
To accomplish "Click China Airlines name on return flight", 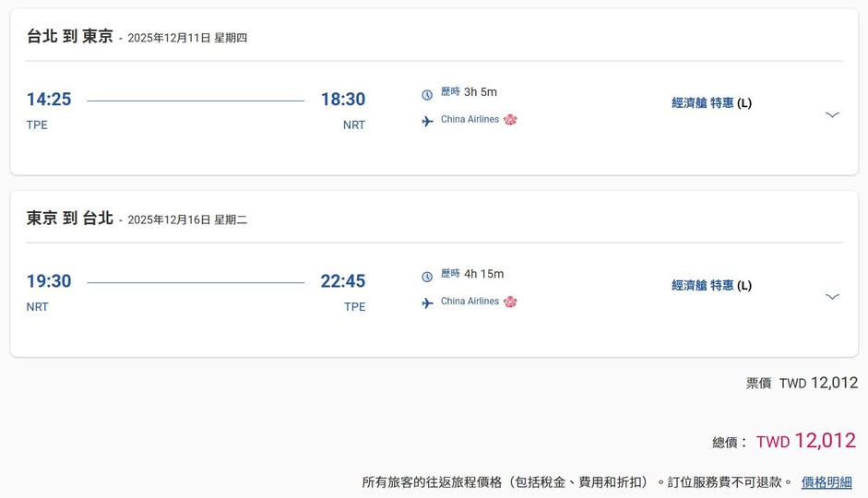I will pyautogui.click(x=470, y=302).
